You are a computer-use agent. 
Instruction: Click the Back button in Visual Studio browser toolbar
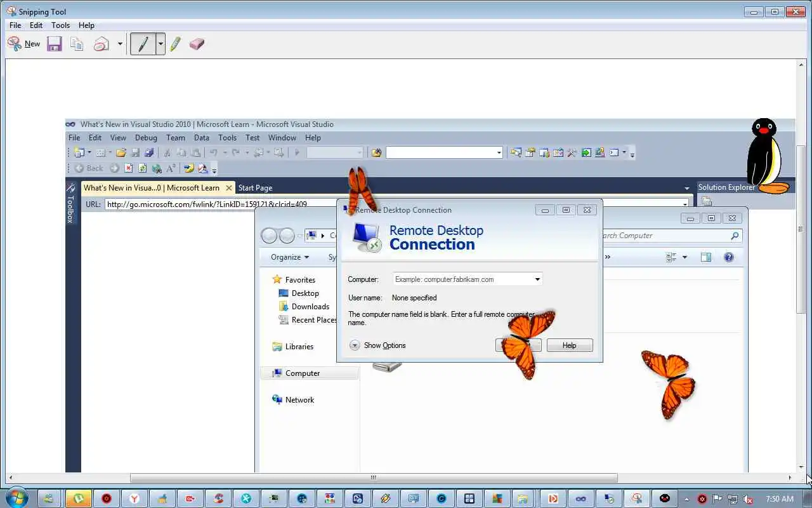(x=89, y=168)
